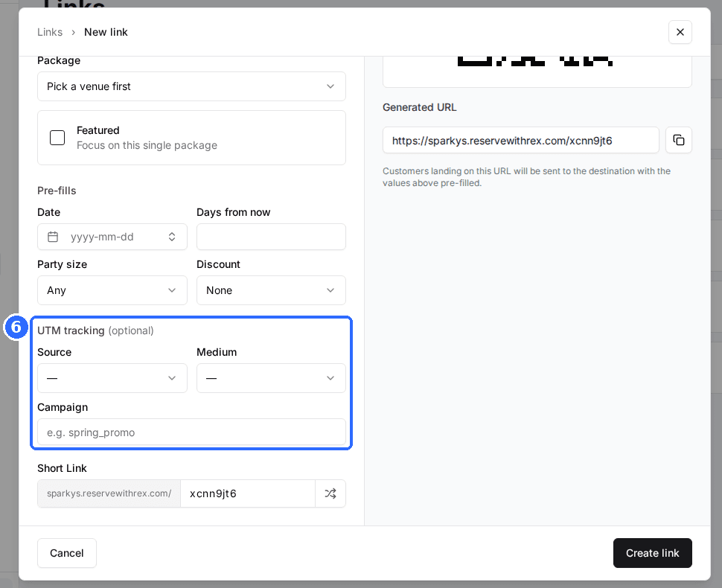The height and width of the screenshot is (588, 722).
Task: Focus the Campaign input field
Action: (x=191, y=432)
